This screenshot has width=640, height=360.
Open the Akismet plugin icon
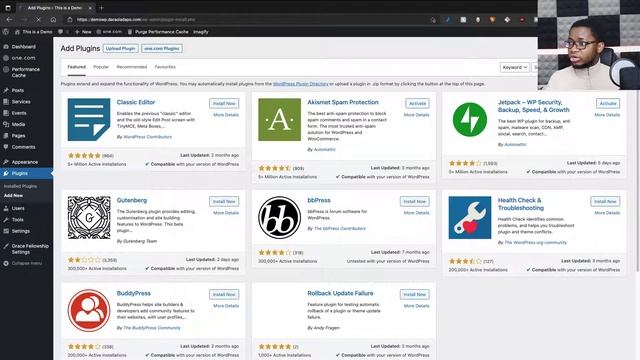[x=280, y=120]
